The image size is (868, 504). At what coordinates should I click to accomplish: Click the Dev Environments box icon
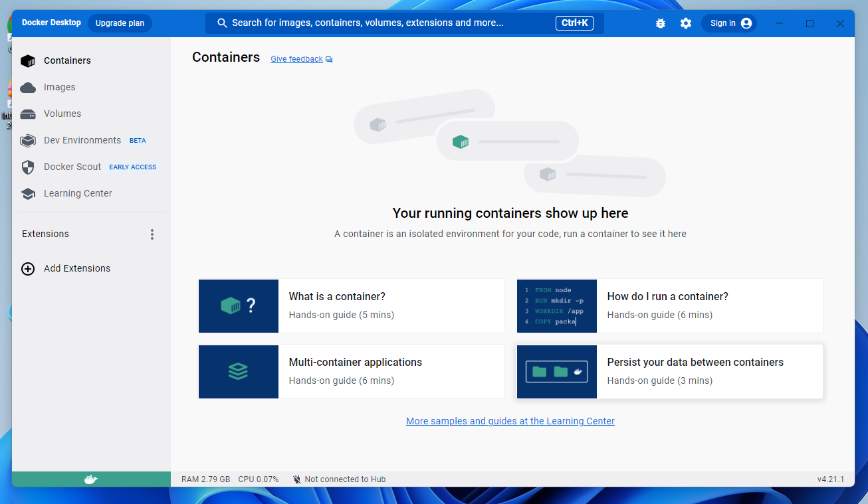(28, 141)
